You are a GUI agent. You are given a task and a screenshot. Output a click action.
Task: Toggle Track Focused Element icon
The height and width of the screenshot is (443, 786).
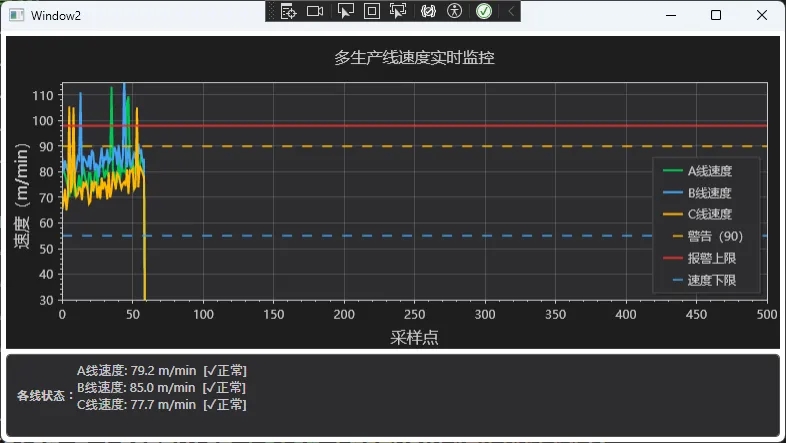(x=398, y=11)
